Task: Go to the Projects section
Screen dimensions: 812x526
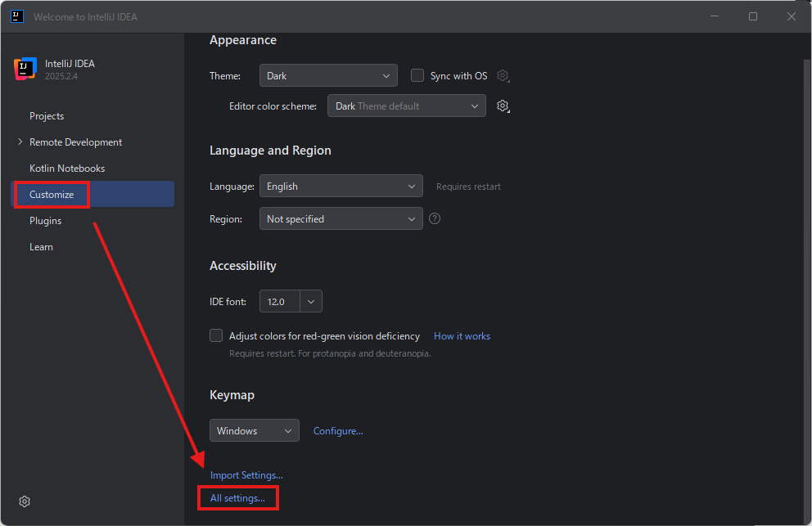Action: click(47, 116)
